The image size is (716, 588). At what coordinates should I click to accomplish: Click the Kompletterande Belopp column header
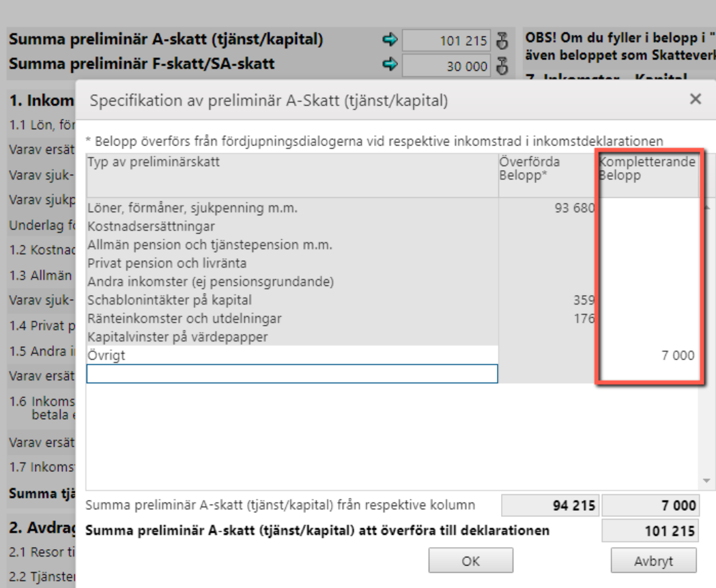[x=648, y=176]
